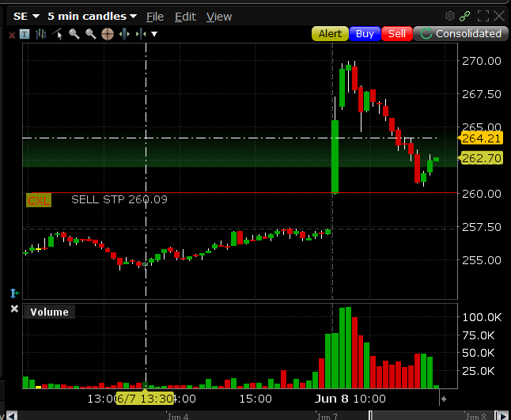Click the Buy button

click(x=365, y=33)
